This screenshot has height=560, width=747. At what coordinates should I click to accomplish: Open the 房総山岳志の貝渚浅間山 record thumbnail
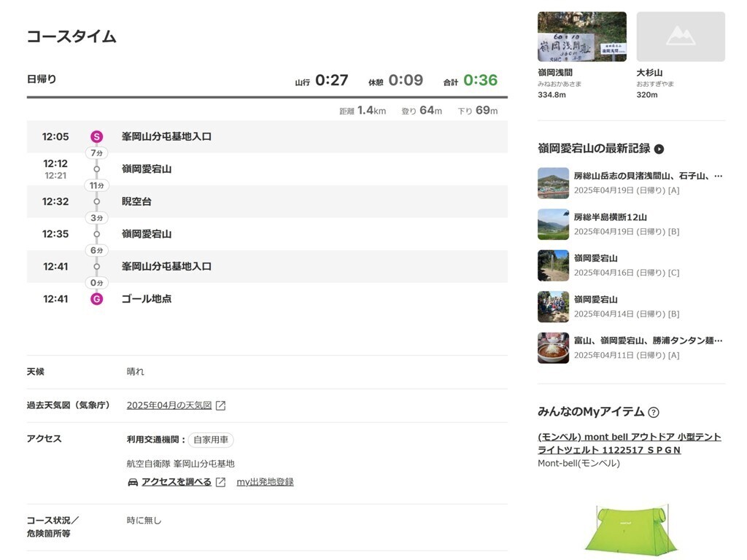click(553, 183)
